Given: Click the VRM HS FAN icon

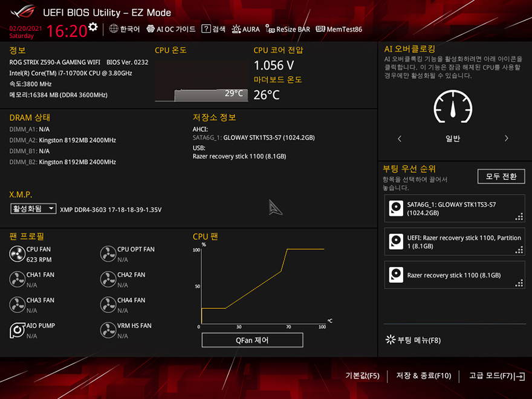Looking at the screenshot, I should tap(108, 330).
